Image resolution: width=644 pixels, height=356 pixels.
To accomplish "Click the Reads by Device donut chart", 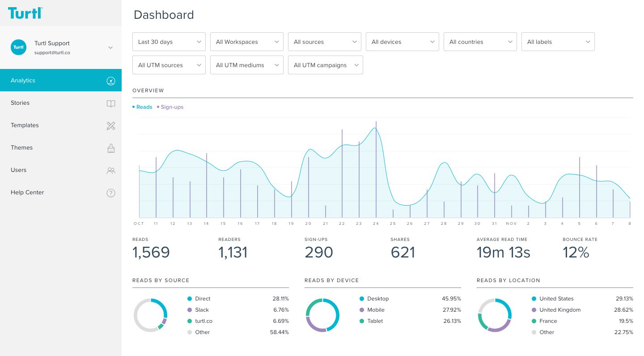I will (x=322, y=315).
